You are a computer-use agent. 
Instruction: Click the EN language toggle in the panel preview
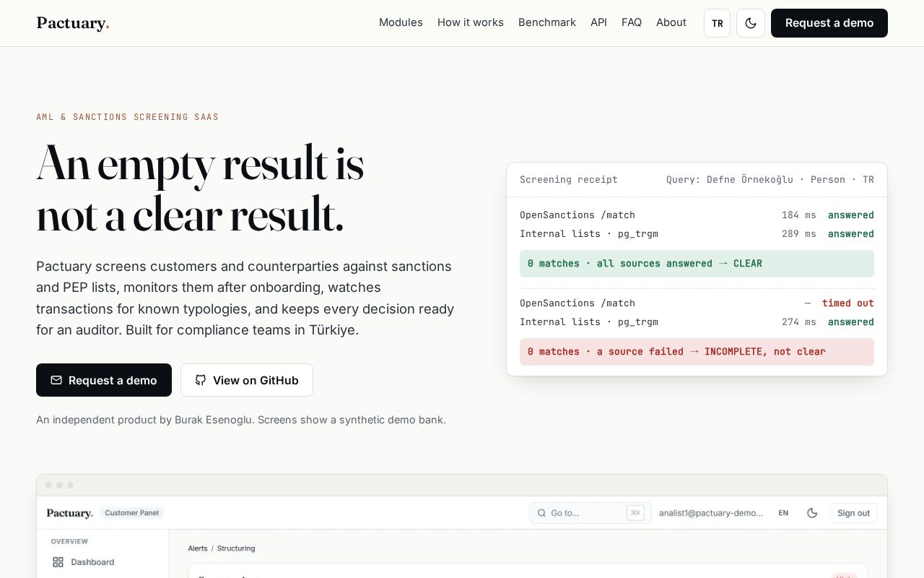(x=783, y=513)
